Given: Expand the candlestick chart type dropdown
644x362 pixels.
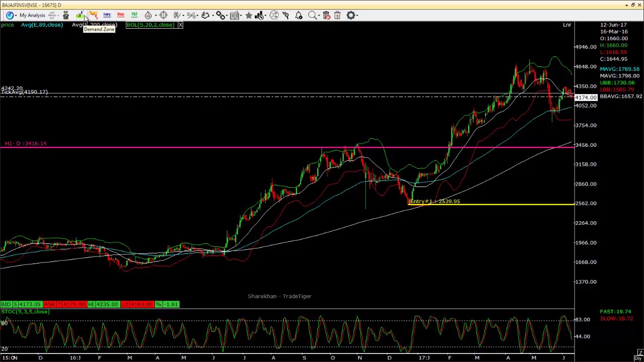Looking at the screenshot, I should tap(183, 15).
